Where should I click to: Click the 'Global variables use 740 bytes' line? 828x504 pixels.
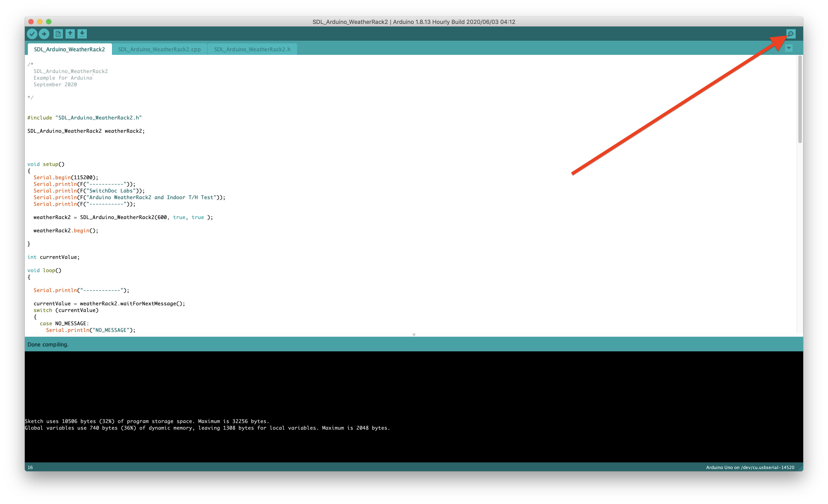(207, 428)
